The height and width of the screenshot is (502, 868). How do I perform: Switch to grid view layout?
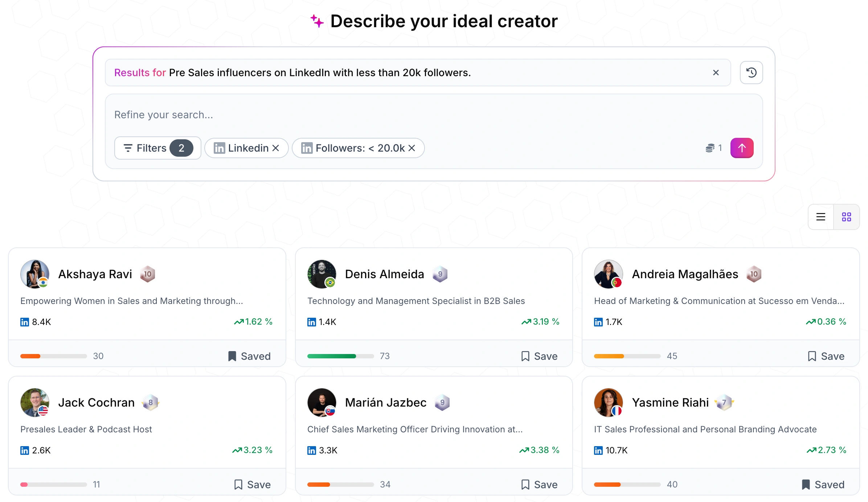coord(846,217)
